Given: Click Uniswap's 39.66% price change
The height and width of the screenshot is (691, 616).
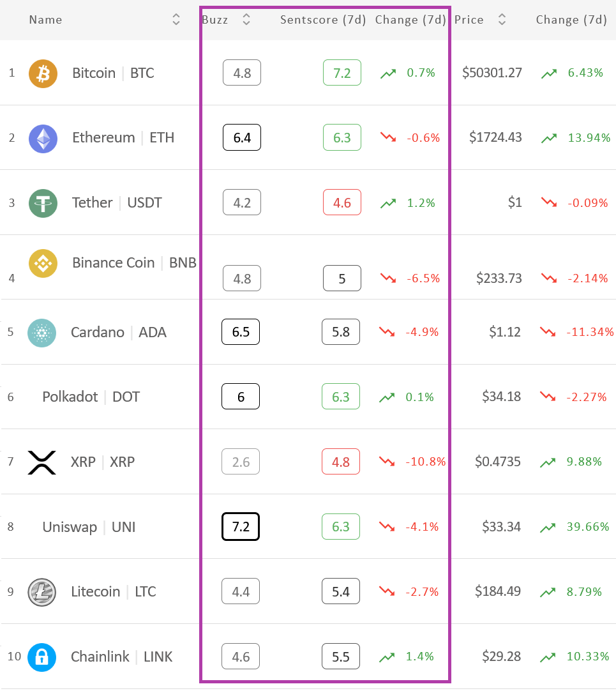Looking at the screenshot, I should tap(588, 527).
